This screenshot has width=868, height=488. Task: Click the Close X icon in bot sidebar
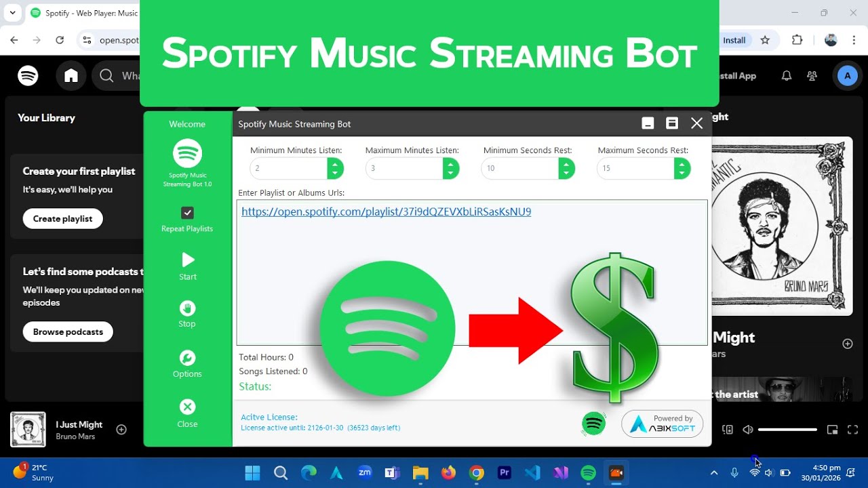(x=187, y=407)
